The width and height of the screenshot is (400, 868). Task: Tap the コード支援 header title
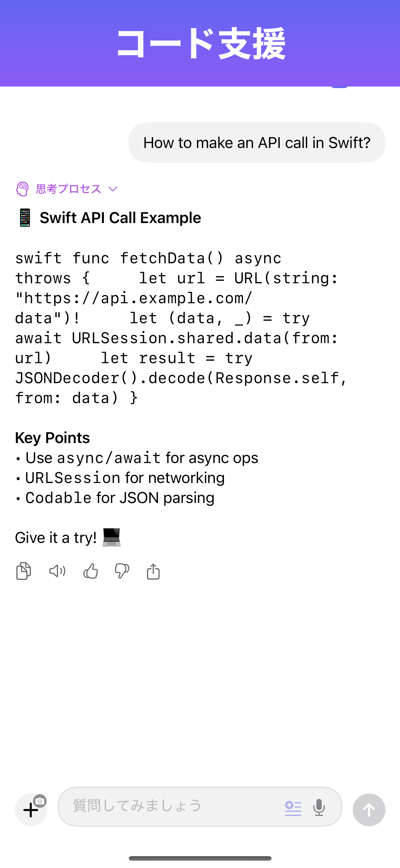click(x=200, y=43)
